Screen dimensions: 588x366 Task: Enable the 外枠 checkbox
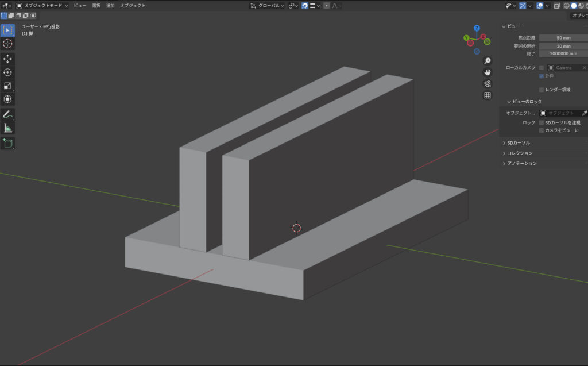tap(541, 76)
